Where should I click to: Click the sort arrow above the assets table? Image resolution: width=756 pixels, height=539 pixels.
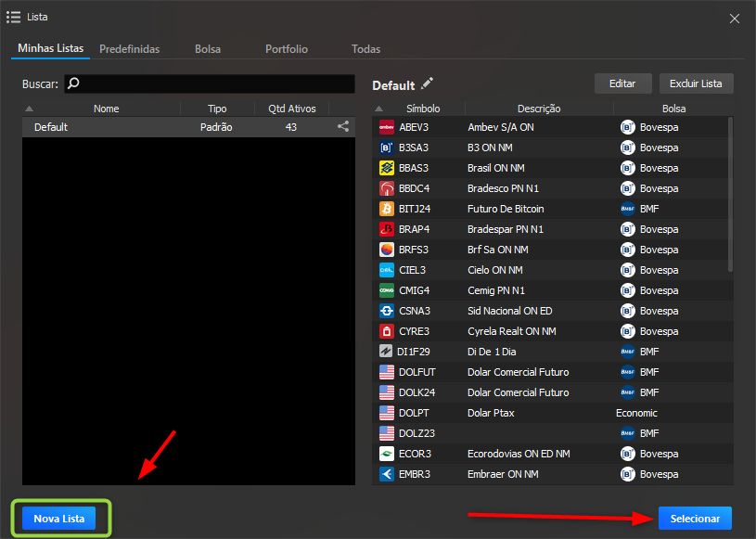click(x=379, y=109)
